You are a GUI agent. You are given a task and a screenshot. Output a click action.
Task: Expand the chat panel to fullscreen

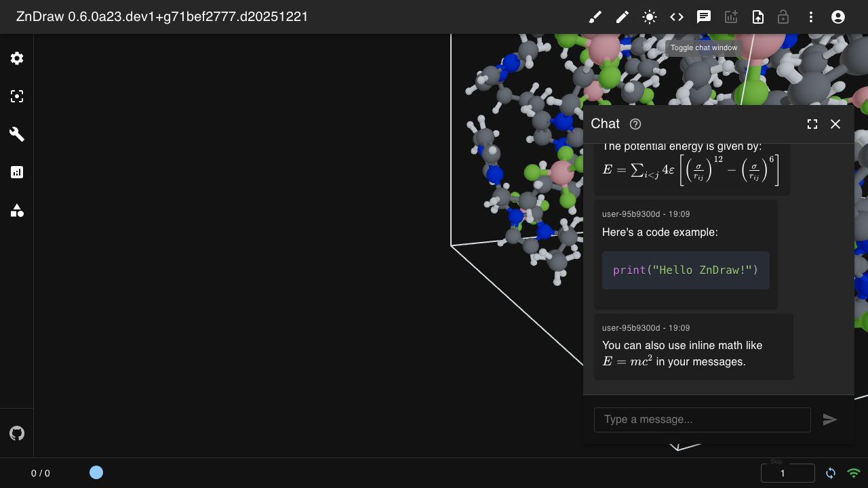[812, 124]
